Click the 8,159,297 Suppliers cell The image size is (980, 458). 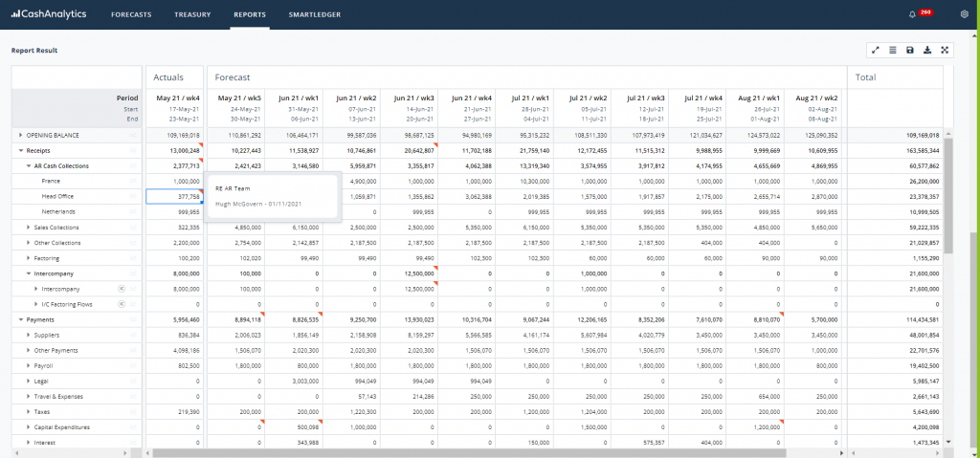tap(410, 335)
